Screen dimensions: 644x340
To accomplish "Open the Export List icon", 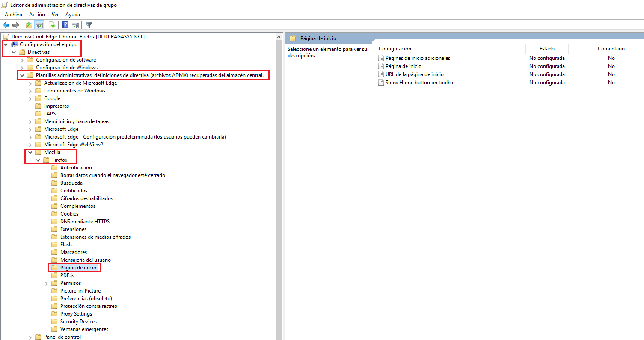I will tap(52, 25).
